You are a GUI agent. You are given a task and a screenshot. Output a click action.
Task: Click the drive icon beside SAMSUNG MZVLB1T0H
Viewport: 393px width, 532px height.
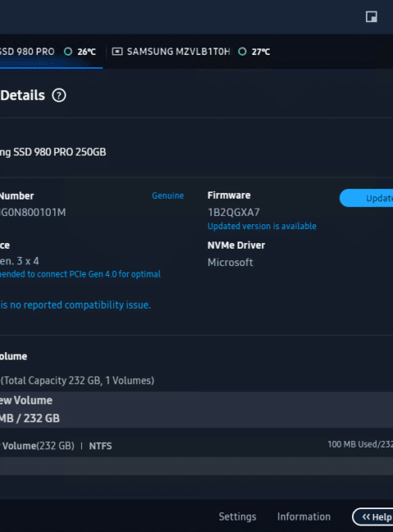(x=117, y=52)
